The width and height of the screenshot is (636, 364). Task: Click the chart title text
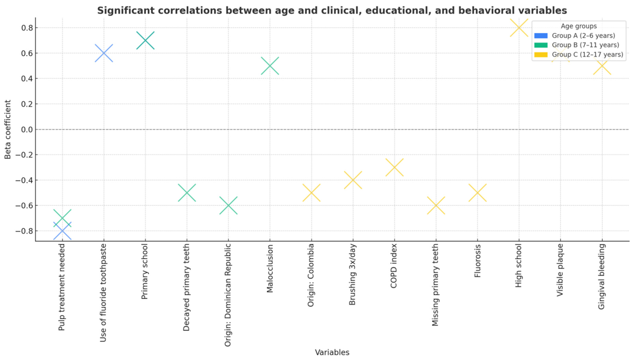(x=332, y=10)
